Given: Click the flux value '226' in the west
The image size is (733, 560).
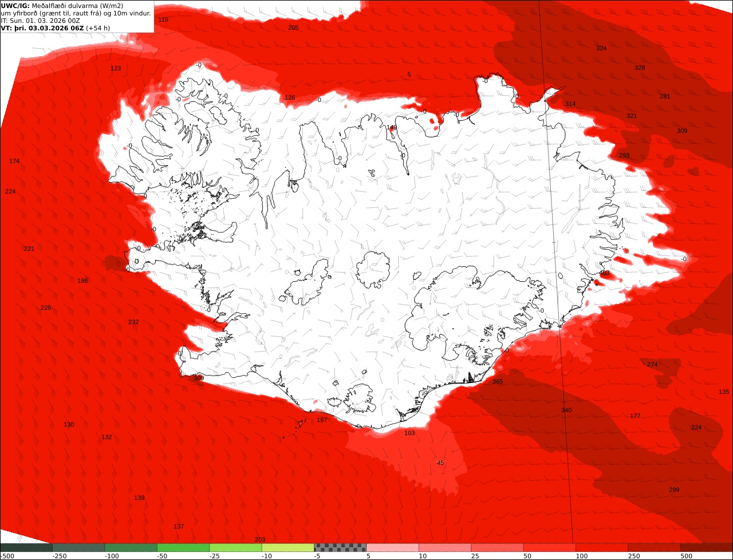Looking at the screenshot, I should 46,308.
